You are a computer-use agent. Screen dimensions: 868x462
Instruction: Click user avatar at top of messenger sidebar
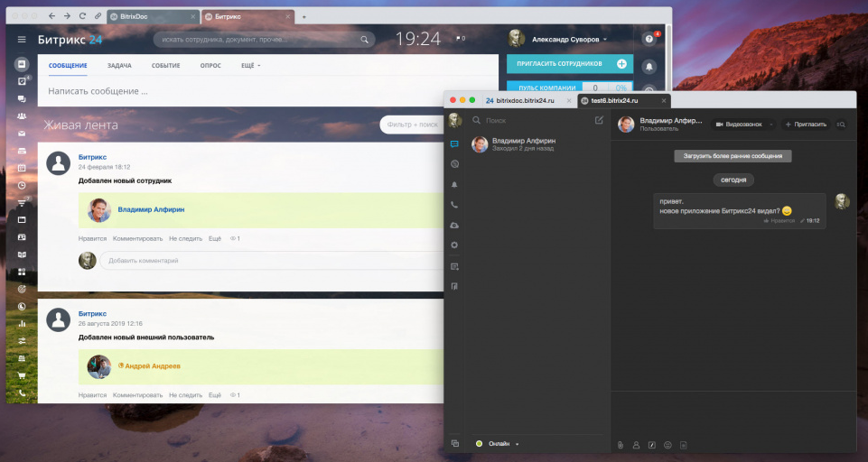pyautogui.click(x=454, y=119)
